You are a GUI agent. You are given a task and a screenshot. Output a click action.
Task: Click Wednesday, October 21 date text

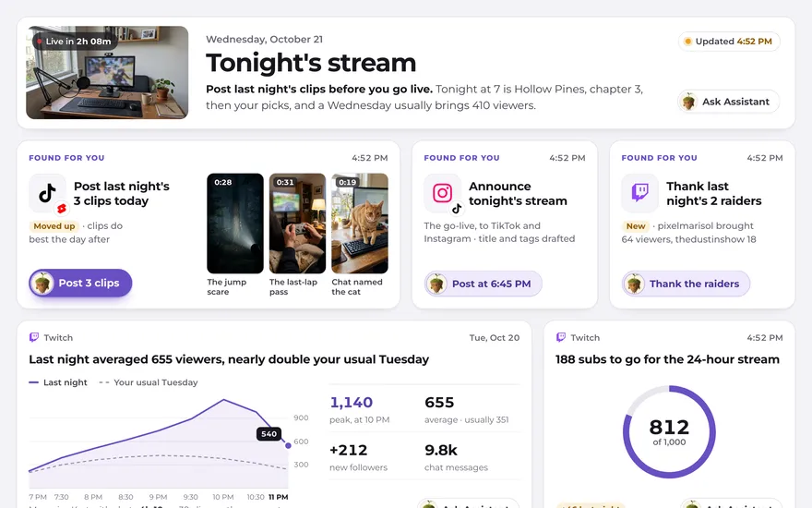[264, 40]
